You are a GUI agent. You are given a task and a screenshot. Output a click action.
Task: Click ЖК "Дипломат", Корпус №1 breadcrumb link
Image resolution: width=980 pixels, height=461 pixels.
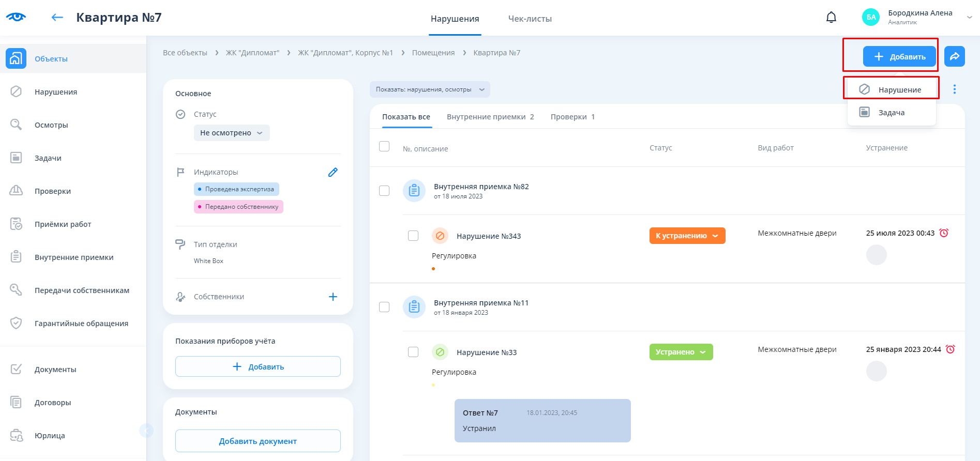(345, 53)
